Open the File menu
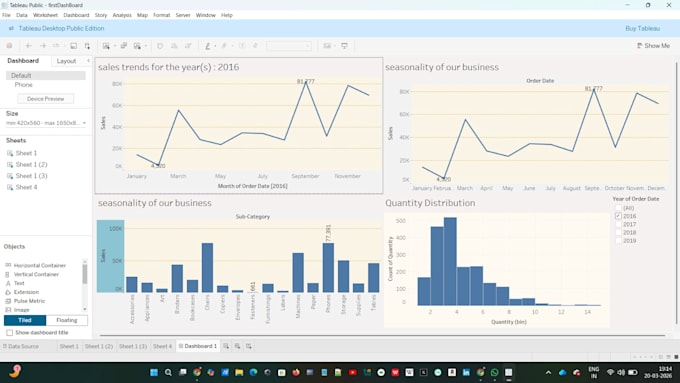 pyautogui.click(x=6, y=15)
